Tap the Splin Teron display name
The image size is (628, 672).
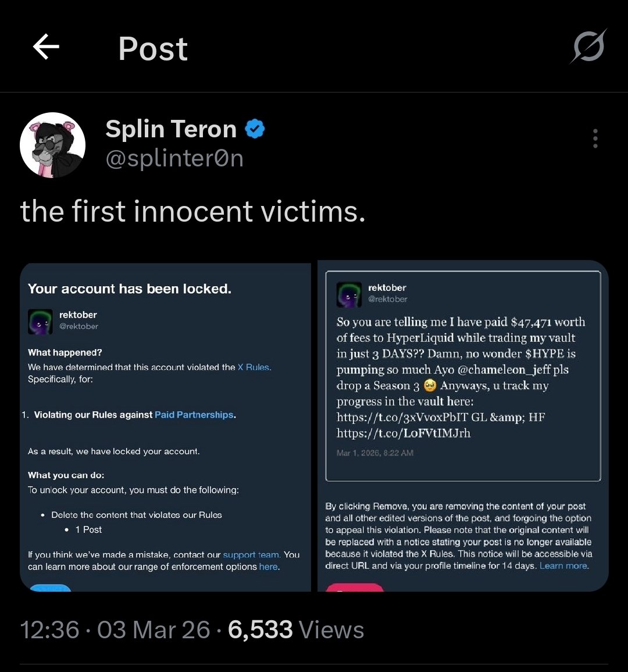(x=171, y=129)
